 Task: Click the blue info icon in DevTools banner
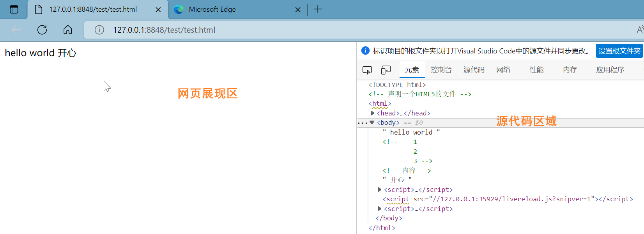coord(365,51)
